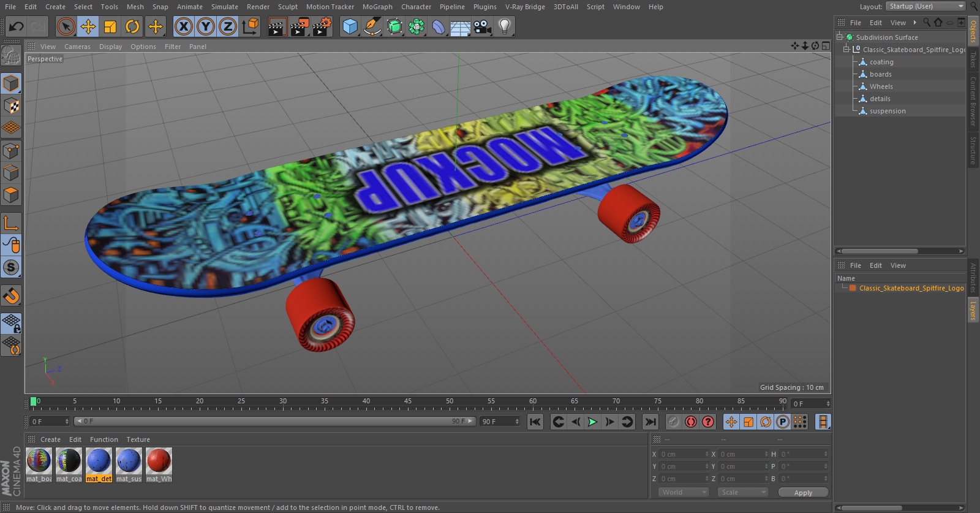This screenshot has height=513, width=980.
Task: Select the Wheels object in tree
Action: 881,86
